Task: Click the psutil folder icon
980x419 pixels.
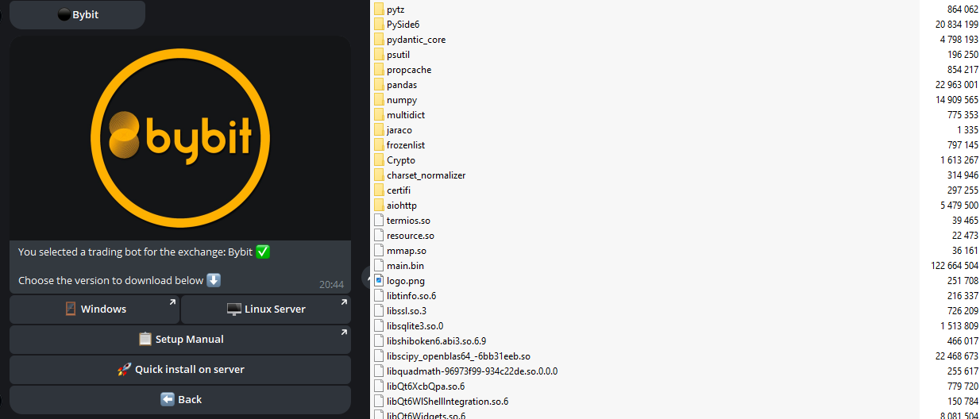Action: point(379,55)
